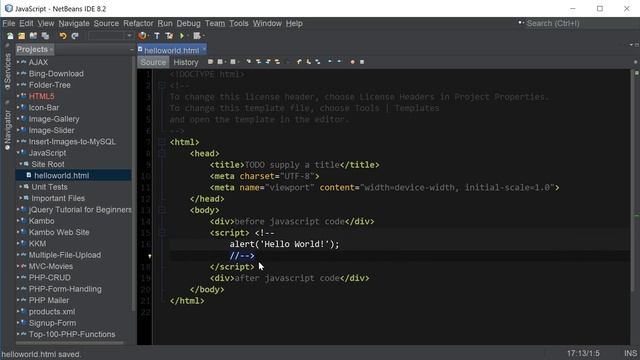640x360 pixels.
Task: Toggle code fold beside the <body> tag
Action: click(x=162, y=210)
